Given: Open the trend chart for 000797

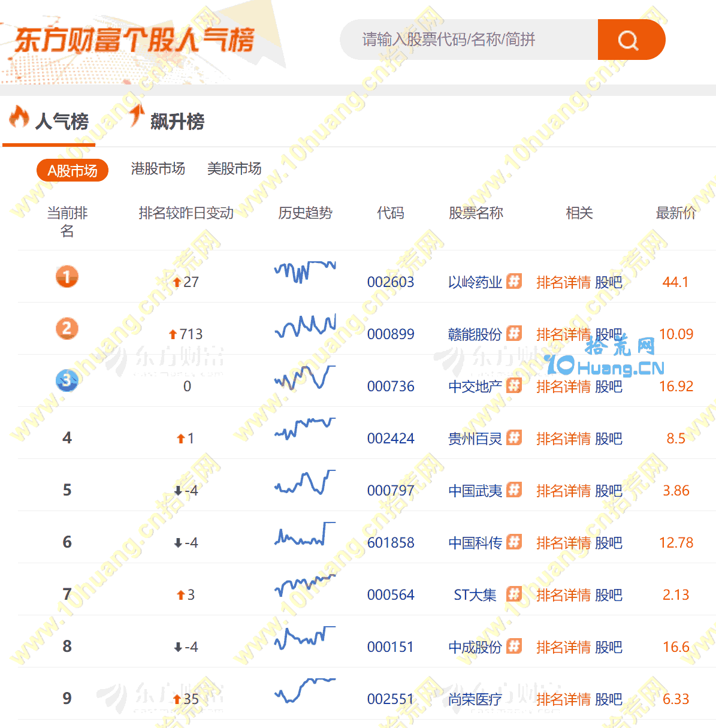Looking at the screenshot, I should tap(305, 482).
